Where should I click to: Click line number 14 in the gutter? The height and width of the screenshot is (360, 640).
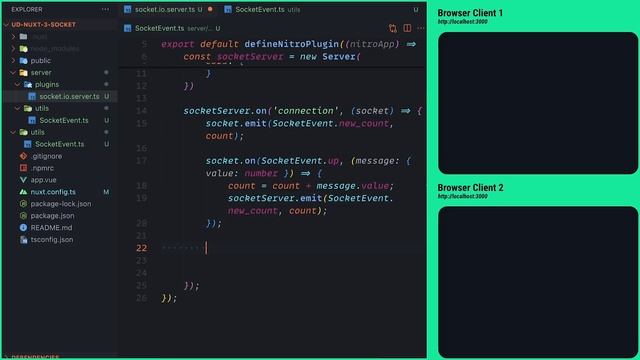(x=142, y=111)
